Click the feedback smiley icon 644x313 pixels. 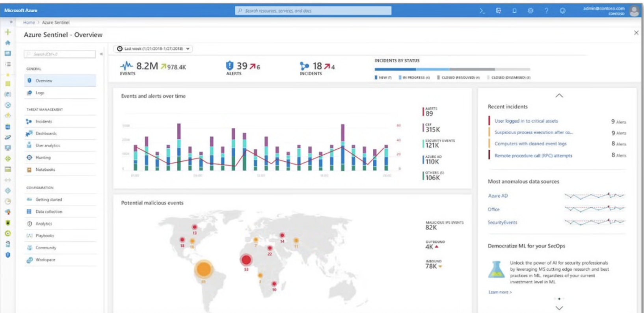tap(562, 11)
